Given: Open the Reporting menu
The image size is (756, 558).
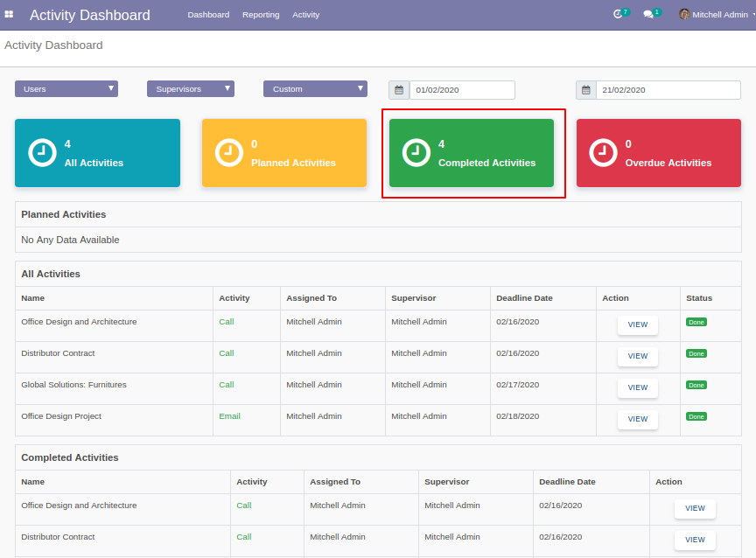Looking at the screenshot, I should (x=261, y=15).
